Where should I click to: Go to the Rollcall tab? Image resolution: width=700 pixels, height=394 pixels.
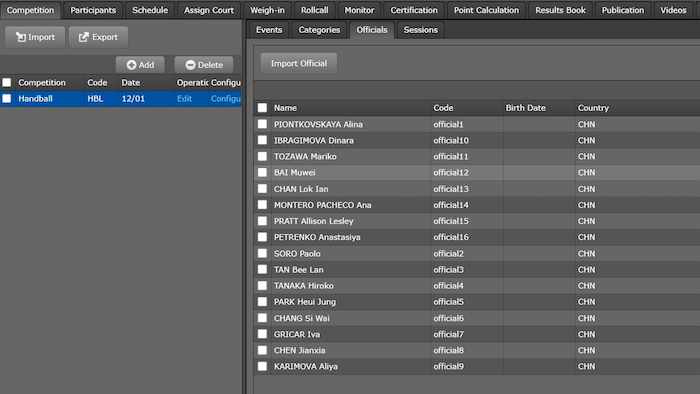point(314,10)
